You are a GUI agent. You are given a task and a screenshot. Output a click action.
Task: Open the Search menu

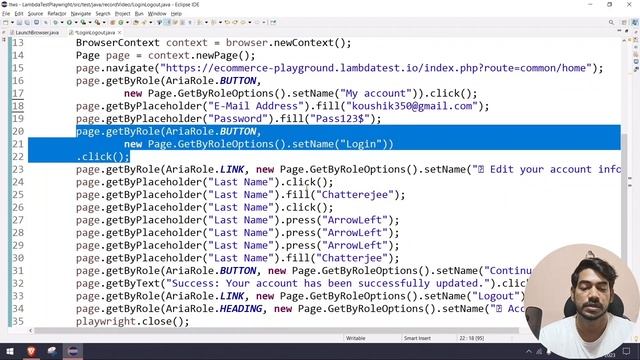103,13
